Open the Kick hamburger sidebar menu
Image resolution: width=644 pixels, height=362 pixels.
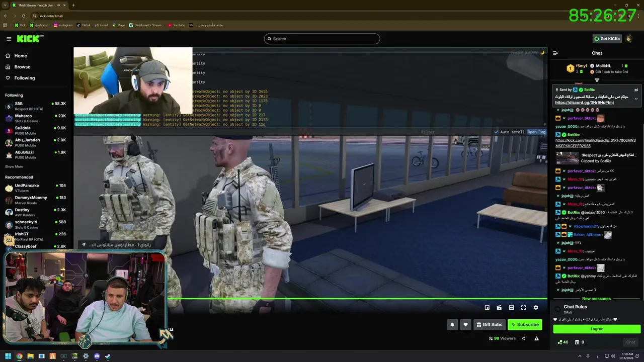(9, 39)
